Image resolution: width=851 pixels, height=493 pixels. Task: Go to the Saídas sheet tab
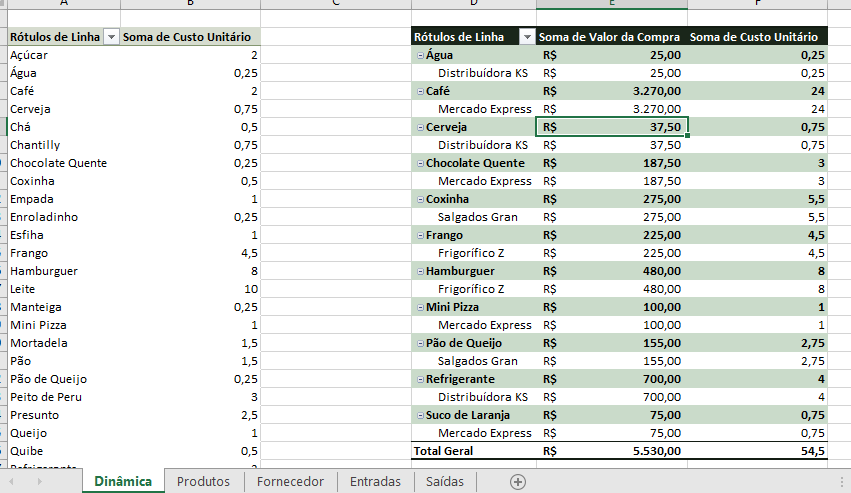[x=445, y=482]
